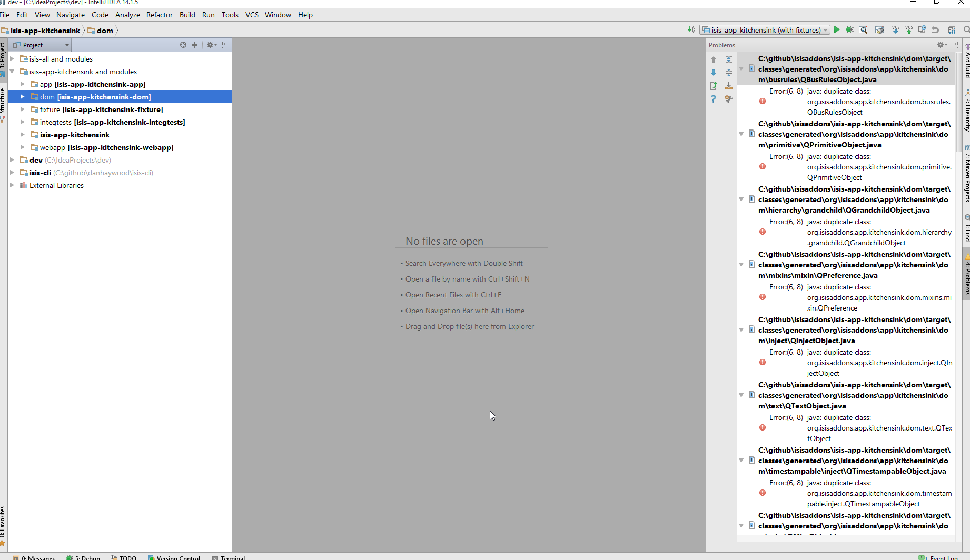Screen dimensions: 970x560
Task: Expand all entries in the Problems panel
Action: (729, 59)
